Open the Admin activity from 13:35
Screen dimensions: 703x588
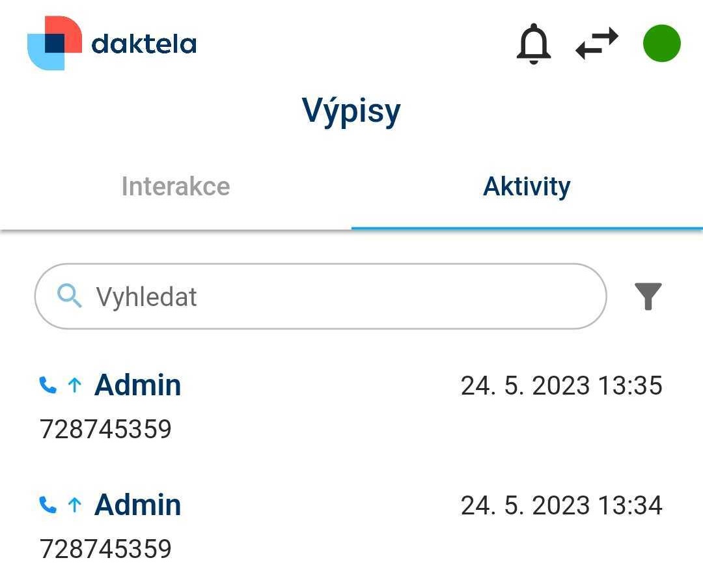(138, 385)
